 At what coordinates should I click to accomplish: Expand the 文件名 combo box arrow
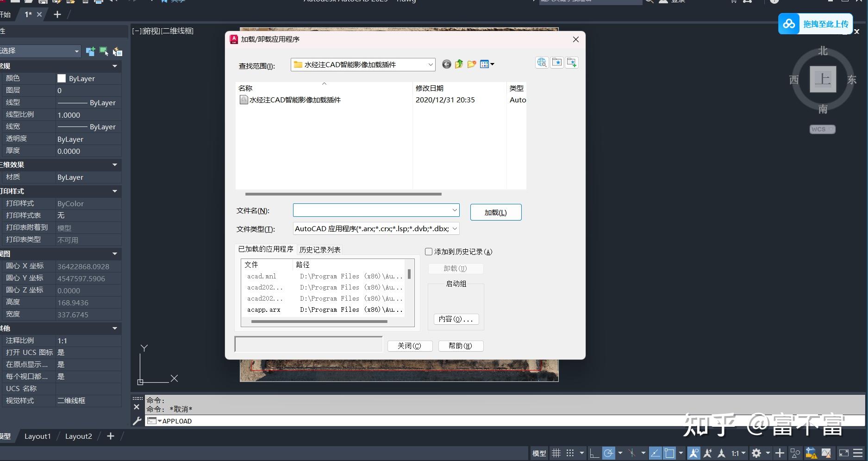[x=454, y=210]
